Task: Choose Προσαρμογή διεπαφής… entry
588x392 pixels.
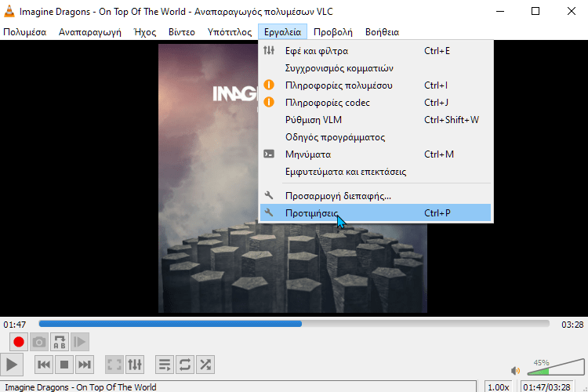Action: tap(376, 195)
